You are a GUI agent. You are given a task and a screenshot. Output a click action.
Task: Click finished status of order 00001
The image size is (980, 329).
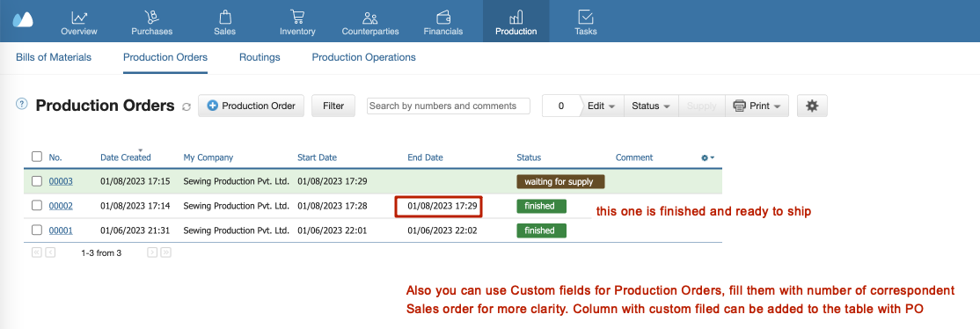pyautogui.click(x=541, y=230)
